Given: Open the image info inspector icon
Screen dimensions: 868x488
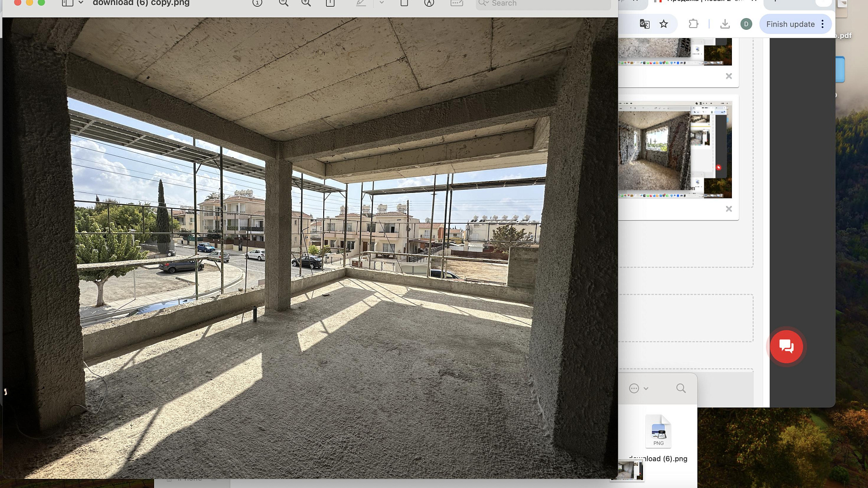Looking at the screenshot, I should coord(257,3).
